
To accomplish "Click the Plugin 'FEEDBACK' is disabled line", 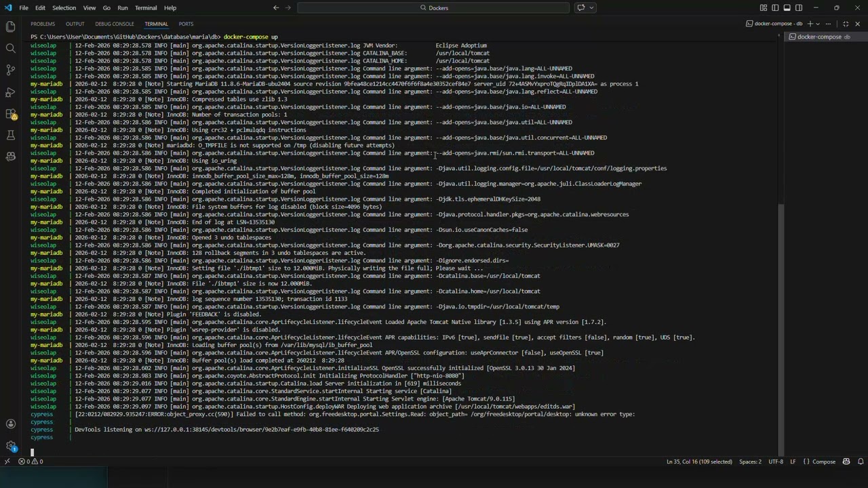I will point(168,314).
